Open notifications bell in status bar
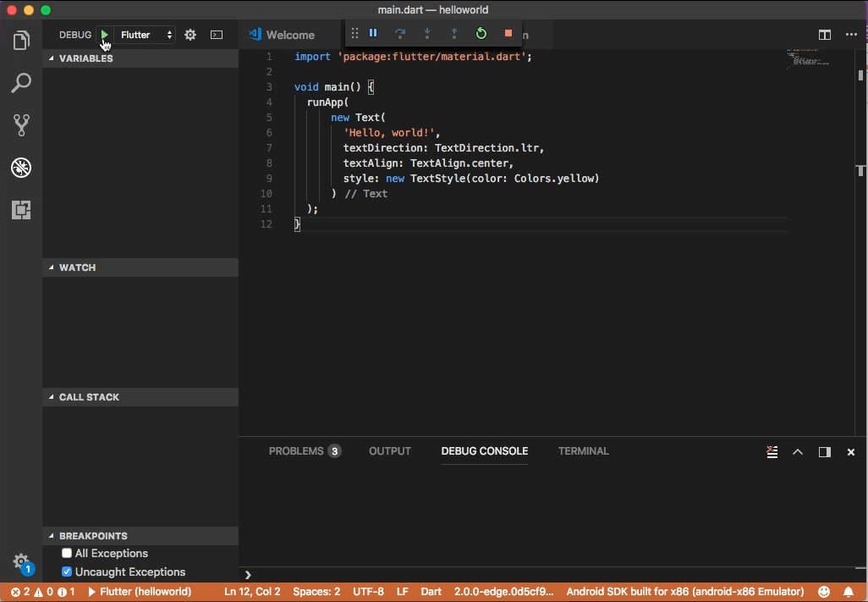 click(x=848, y=592)
